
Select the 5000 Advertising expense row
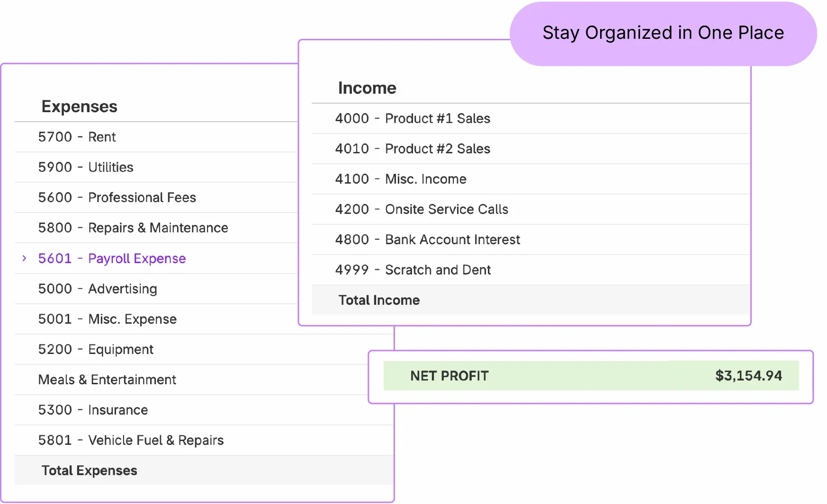(98, 289)
